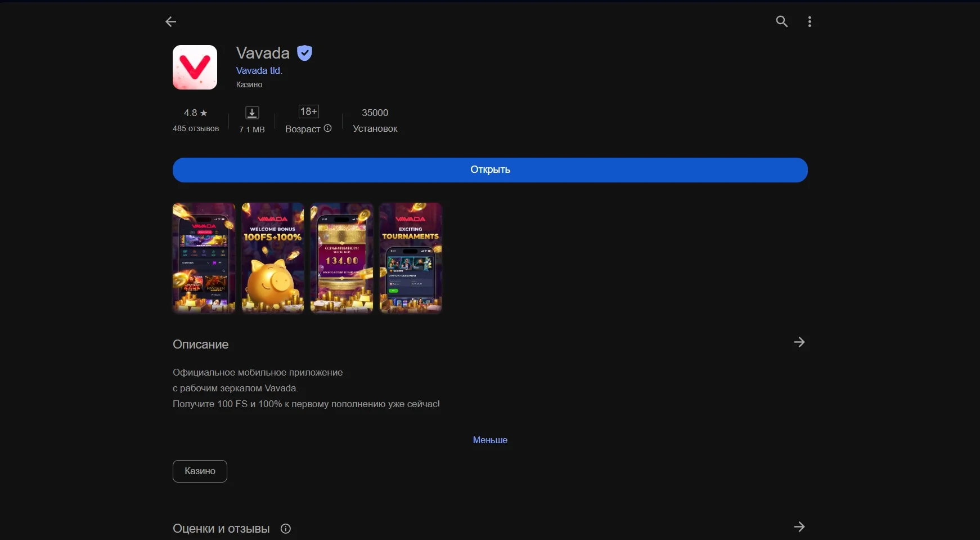The height and width of the screenshot is (540, 980).
Task: Click the Казино label under developer name
Action: (x=249, y=84)
